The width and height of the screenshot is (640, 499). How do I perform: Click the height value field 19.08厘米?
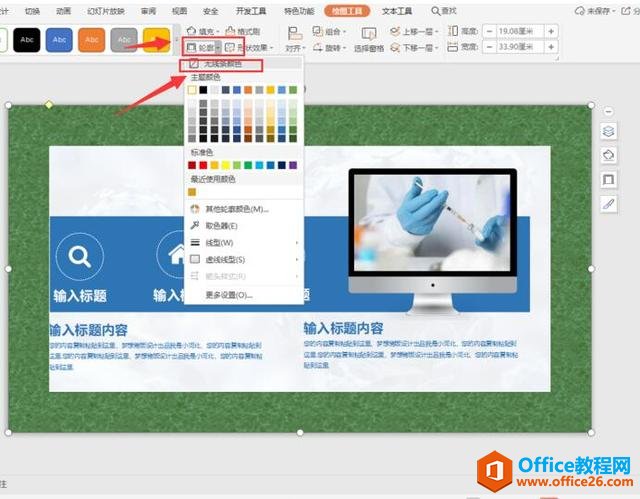pos(520,31)
